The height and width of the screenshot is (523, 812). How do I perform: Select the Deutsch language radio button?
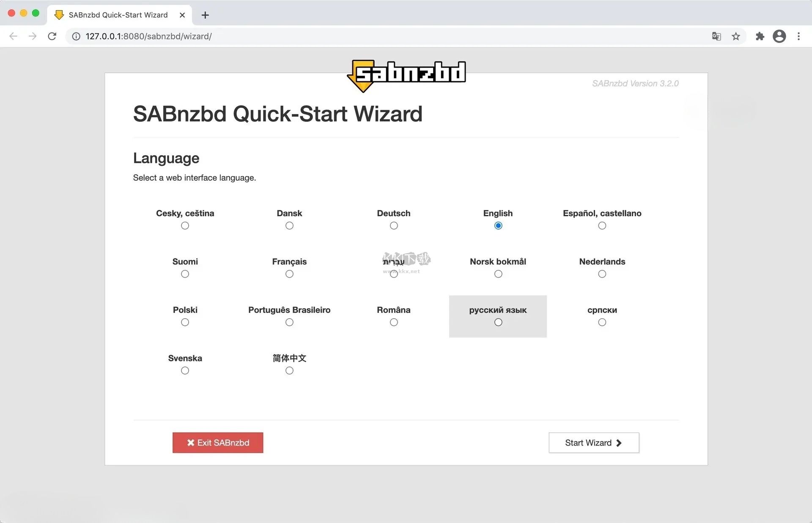393,226
